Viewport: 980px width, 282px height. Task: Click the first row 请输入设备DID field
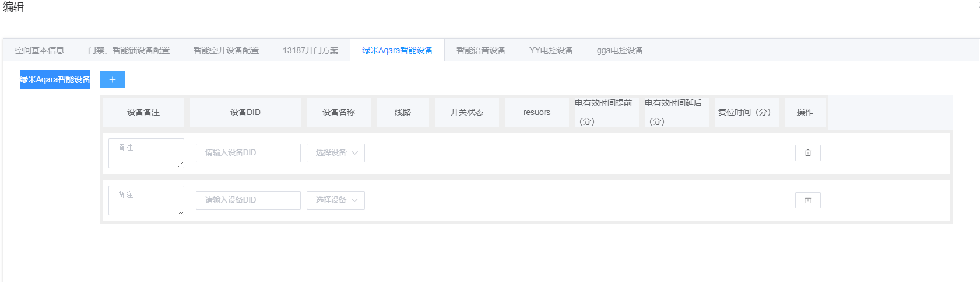coord(248,153)
